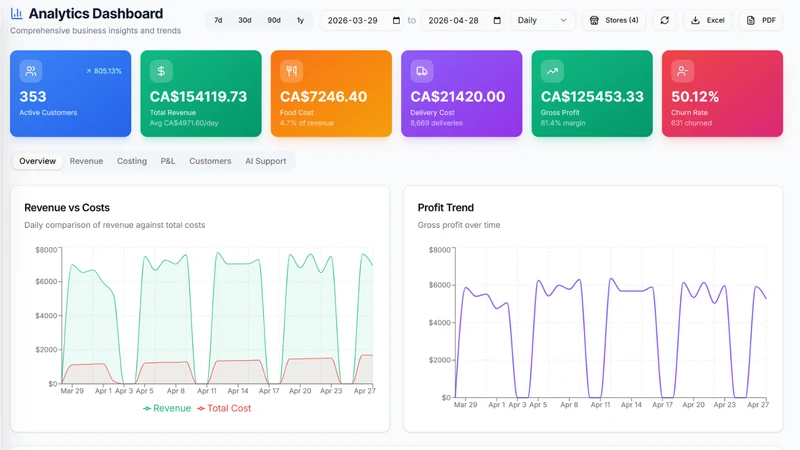This screenshot has width=800, height=450.
Task: Click the utensils icon on Food Cost card
Action: (x=291, y=71)
